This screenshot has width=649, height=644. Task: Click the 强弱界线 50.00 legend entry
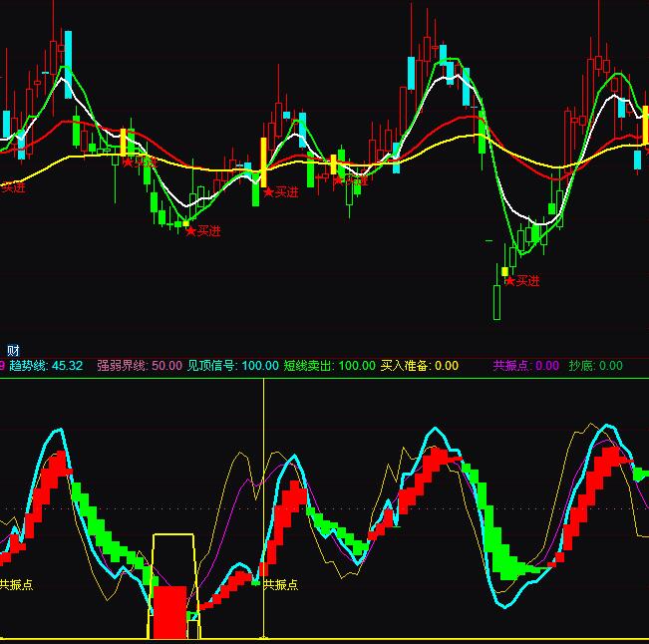139,366
